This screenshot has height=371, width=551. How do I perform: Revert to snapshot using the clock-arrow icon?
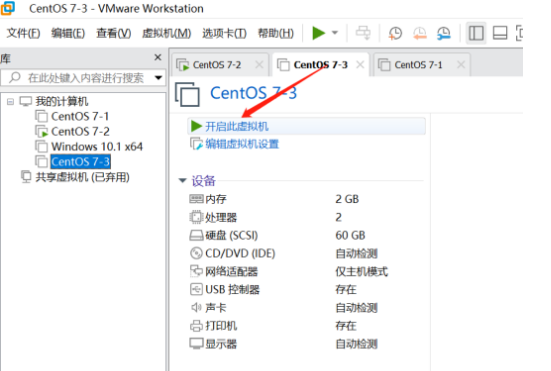pos(420,33)
